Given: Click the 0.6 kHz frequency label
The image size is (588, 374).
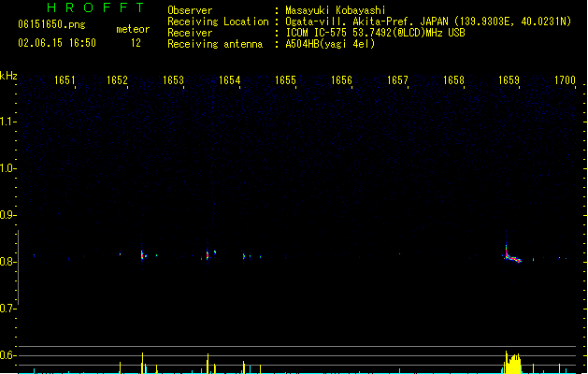Looking at the screenshot, I should 7,355.
